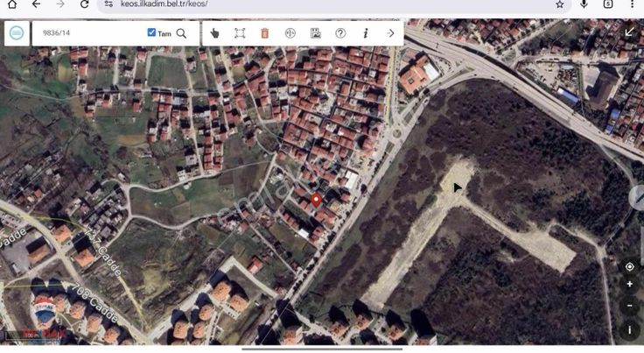
Task: Zoom in with plus button
Action: pos(629,285)
